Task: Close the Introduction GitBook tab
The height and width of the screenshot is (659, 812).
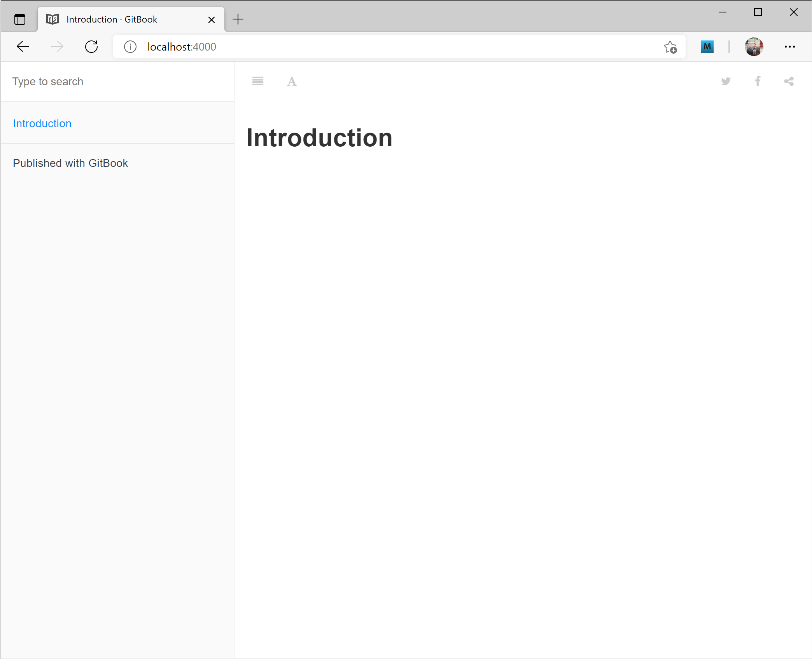Action: (x=212, y=19)
